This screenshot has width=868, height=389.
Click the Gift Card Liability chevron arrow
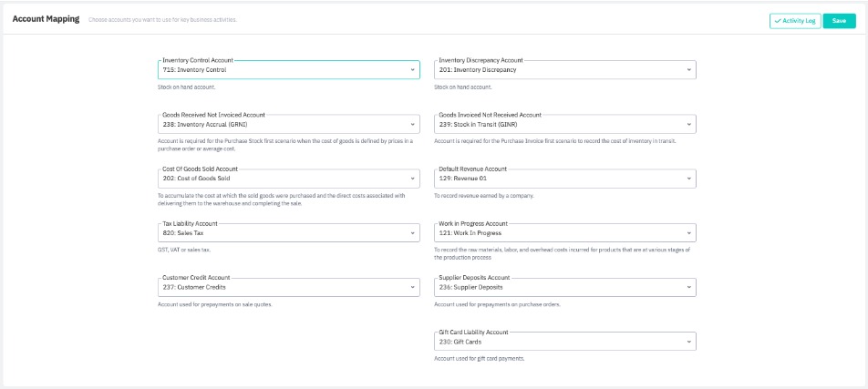pyautogui.click(x=687, y=342)
